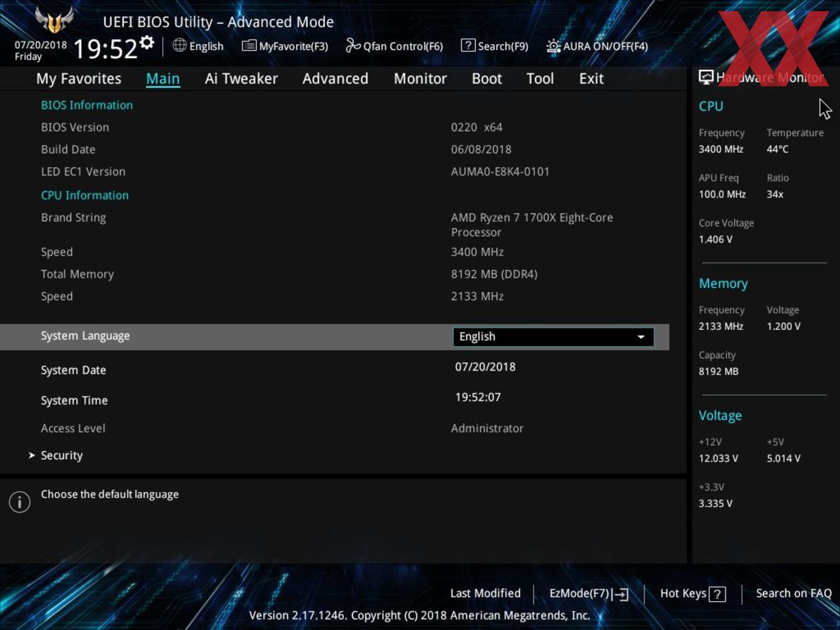Screen dimensions: 840x630
Task: Go to the Advanced tab
Action: [x=335, y=78]
